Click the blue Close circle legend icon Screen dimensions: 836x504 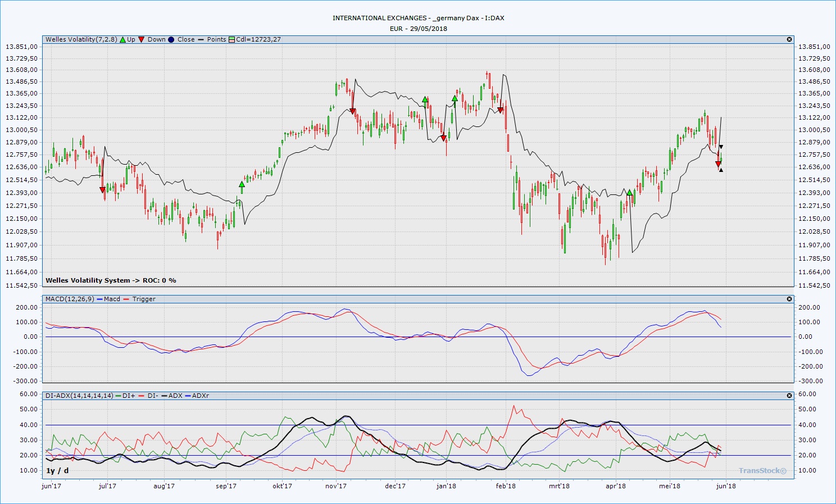[171, 39]
